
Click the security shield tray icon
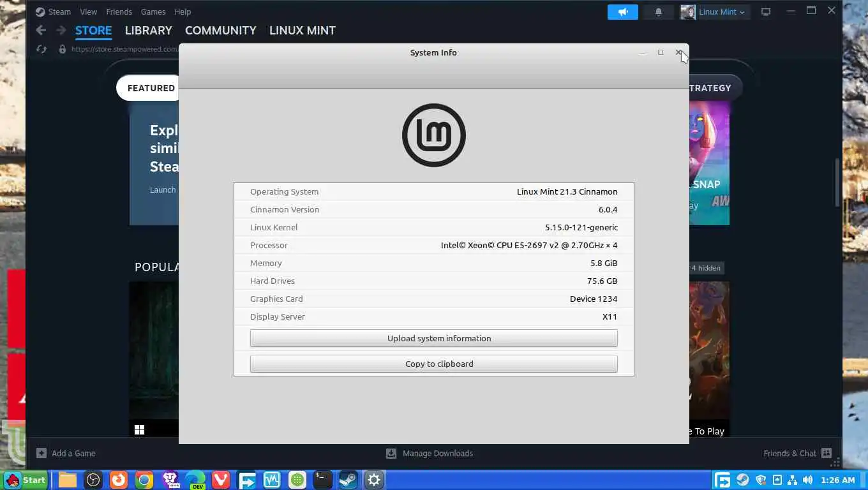(761, 480)
